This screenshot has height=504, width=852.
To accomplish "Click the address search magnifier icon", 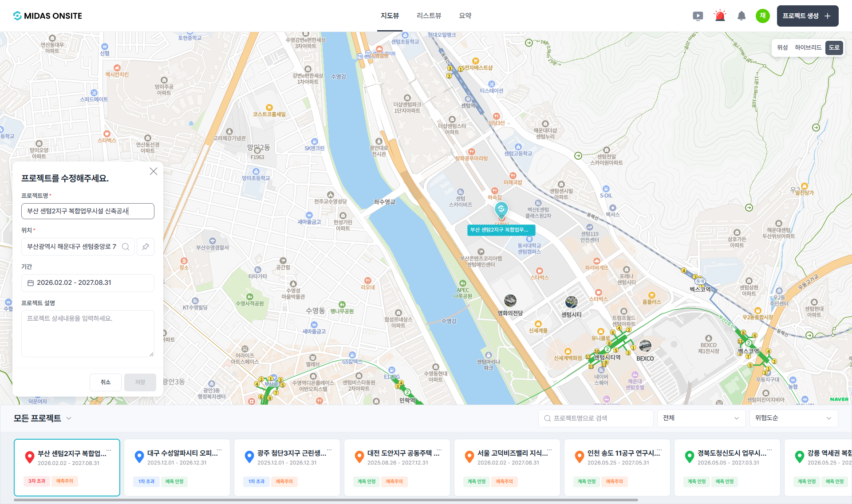I will point(126,247).
